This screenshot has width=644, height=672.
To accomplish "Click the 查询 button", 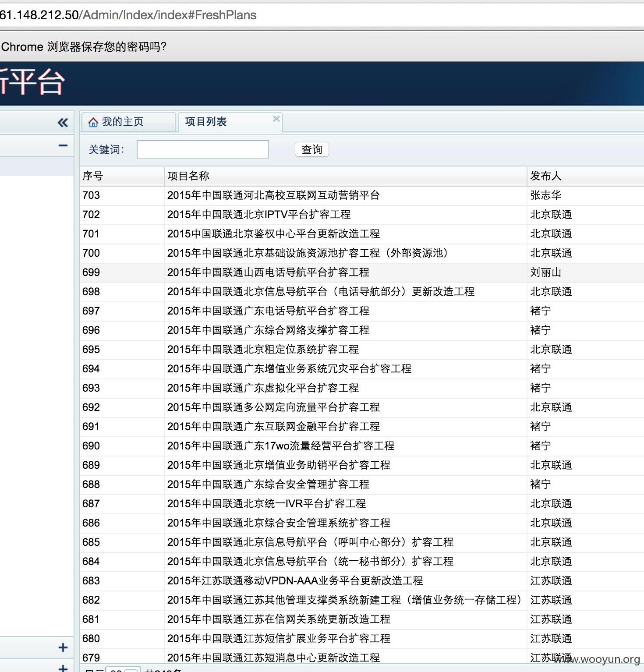I will tap(312, 149).
